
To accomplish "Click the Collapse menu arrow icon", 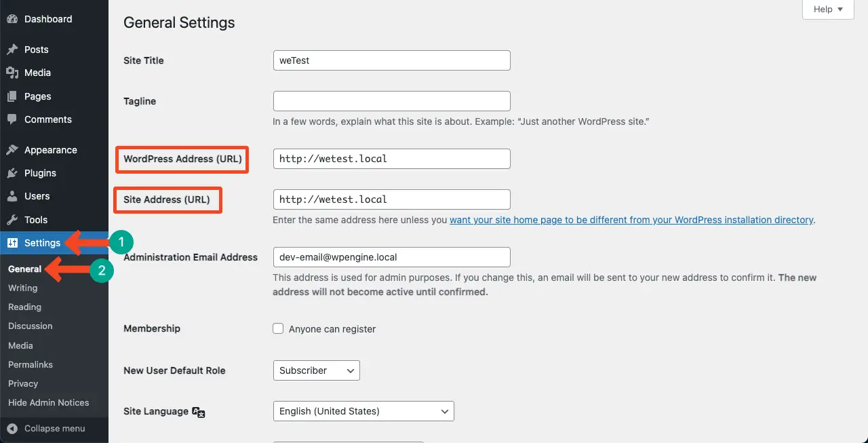I will [12, 428].
